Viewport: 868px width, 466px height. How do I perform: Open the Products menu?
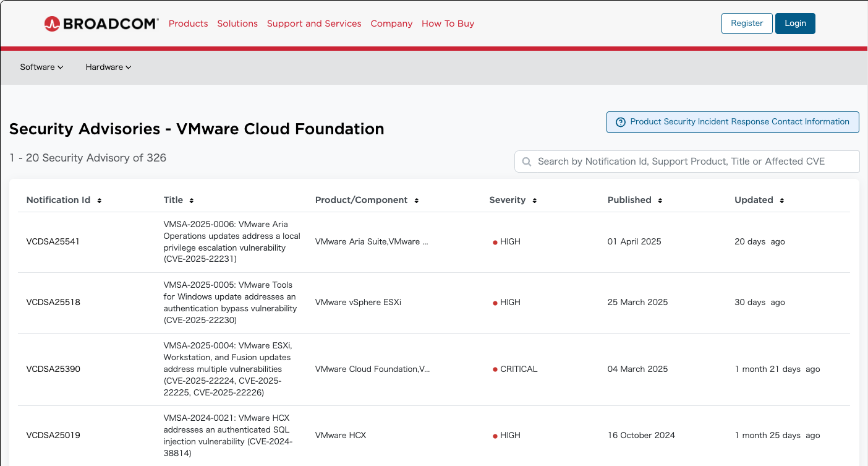[x=188, y=24]
